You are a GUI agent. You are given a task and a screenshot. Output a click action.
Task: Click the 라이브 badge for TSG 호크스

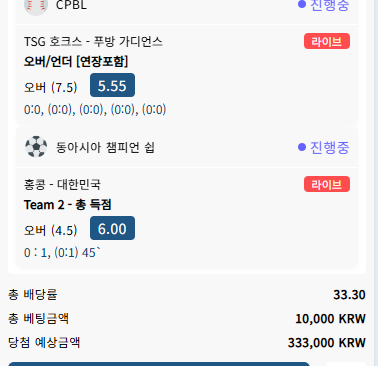pos(327,41)
